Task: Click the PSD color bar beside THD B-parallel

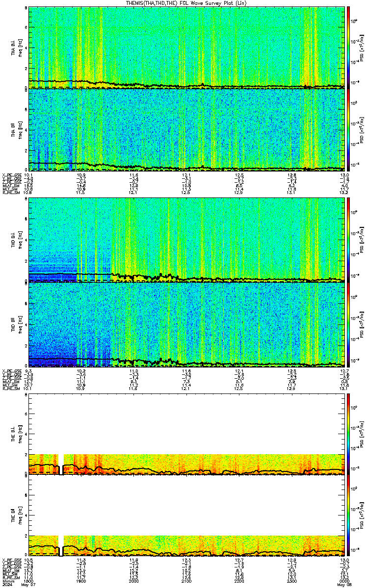Action: [x=348, y=324]
